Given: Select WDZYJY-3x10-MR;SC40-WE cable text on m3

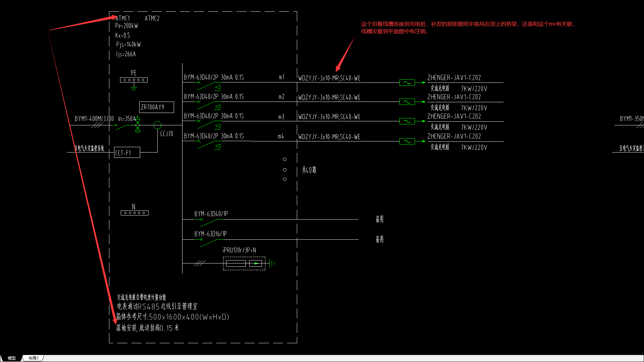Looking at the screenshot, I should point(329,117).
